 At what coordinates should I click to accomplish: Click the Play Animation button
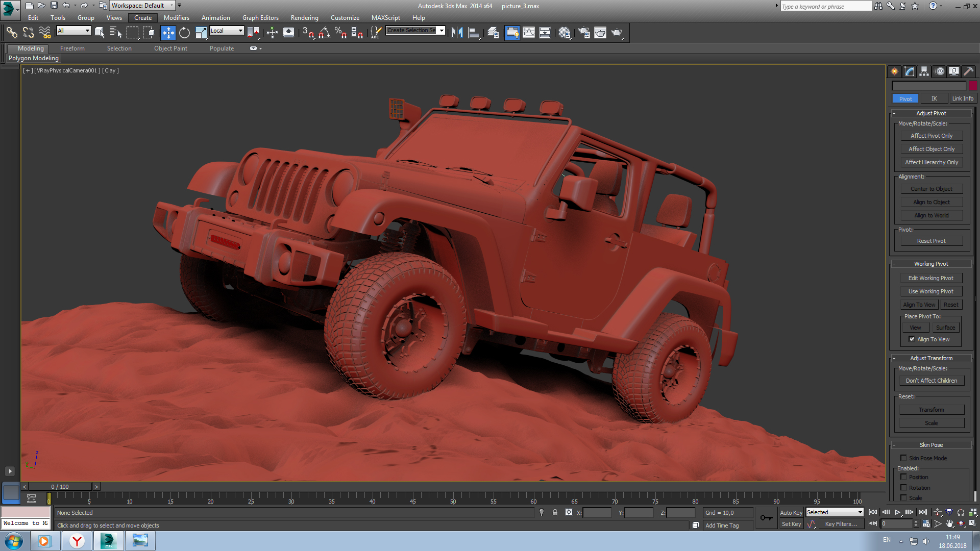coord(898,512)
